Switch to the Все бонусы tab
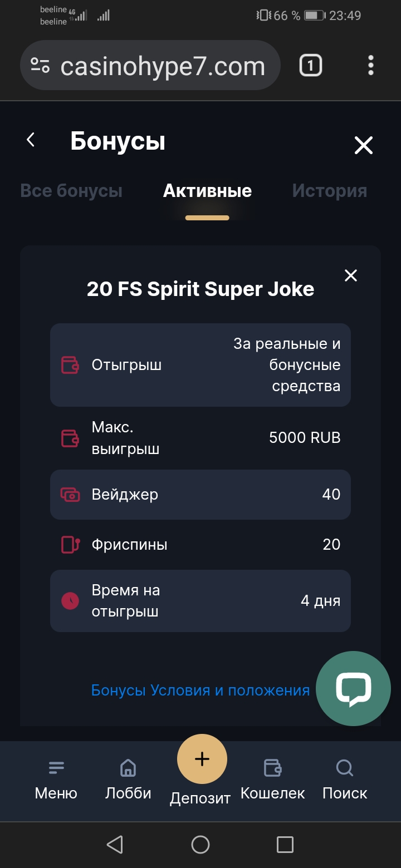This screenshot has height=868, width=401. tap(71, 191)
